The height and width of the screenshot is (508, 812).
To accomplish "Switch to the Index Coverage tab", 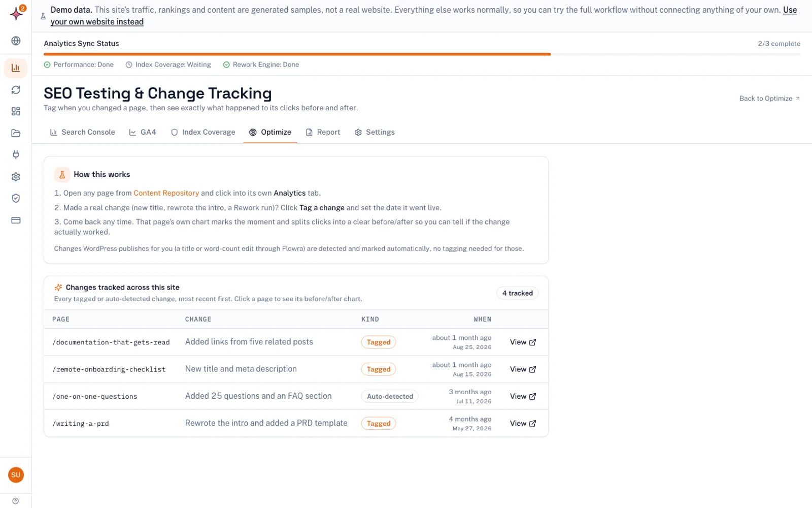I will [x=203, y=132].
